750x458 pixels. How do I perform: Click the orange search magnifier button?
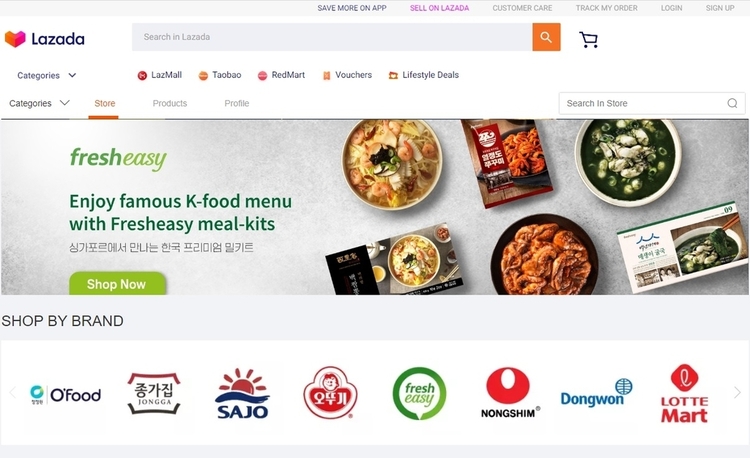point(546,37)
